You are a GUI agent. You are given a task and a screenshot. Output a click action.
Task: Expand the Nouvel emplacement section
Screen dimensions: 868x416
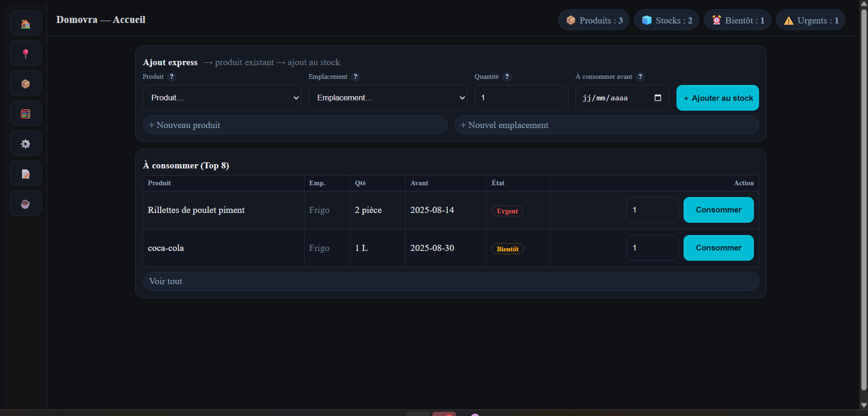606,125
